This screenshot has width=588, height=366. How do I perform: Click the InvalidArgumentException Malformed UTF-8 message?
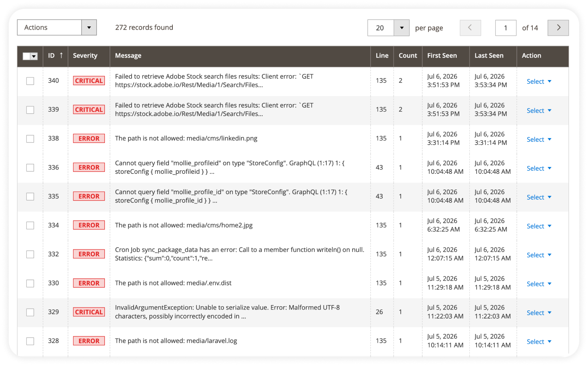point(227,312)
